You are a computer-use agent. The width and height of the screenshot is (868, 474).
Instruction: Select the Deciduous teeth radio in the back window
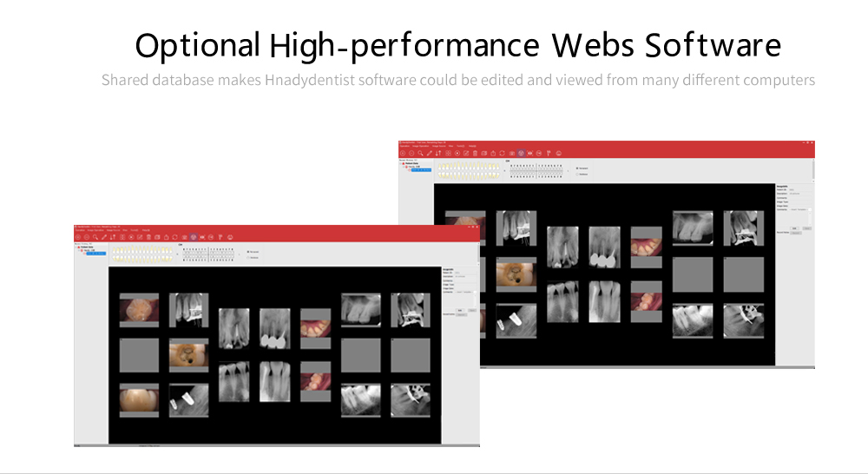tap(578, 174)
